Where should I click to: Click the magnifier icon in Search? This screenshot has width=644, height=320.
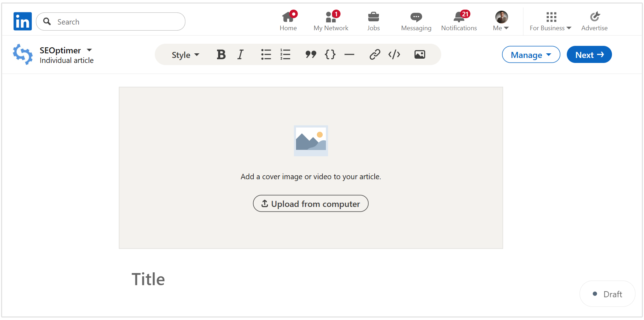[x=47, y=22]
